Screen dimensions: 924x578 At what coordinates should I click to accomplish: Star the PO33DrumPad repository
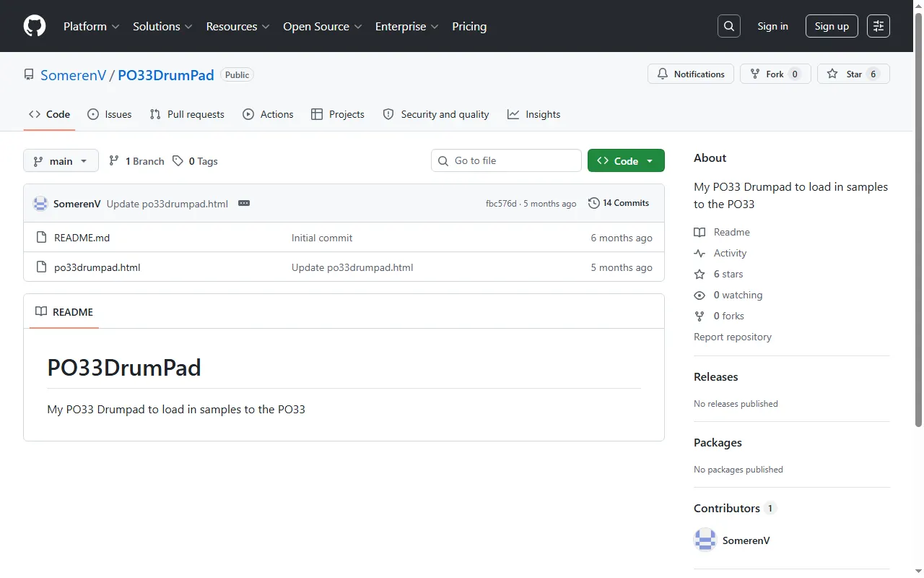point(853,74)
